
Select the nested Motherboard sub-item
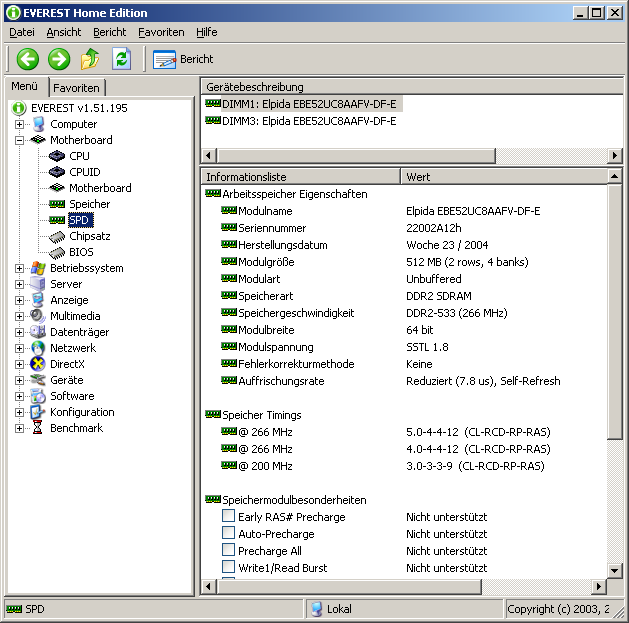click(100, 188)
